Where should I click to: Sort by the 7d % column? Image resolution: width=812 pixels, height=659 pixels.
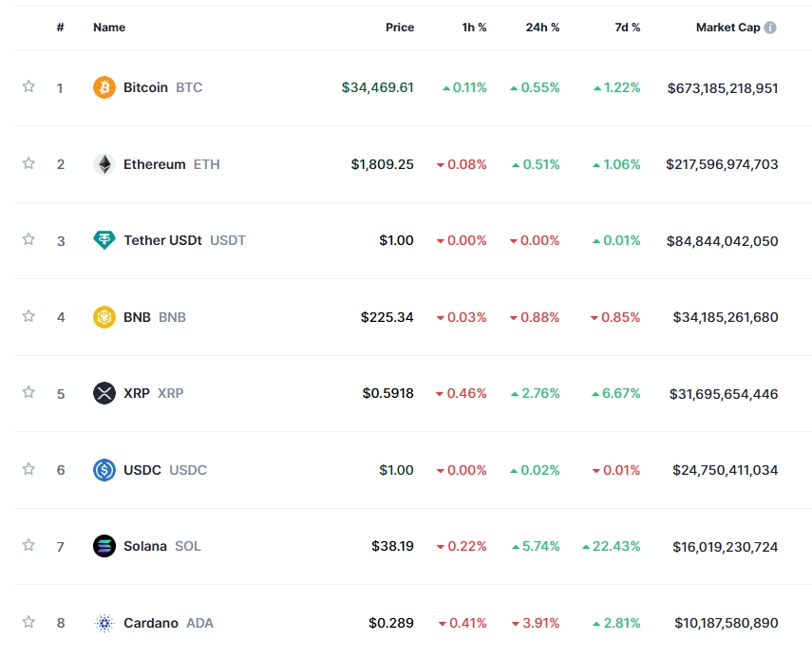click(x=627, y=28)
